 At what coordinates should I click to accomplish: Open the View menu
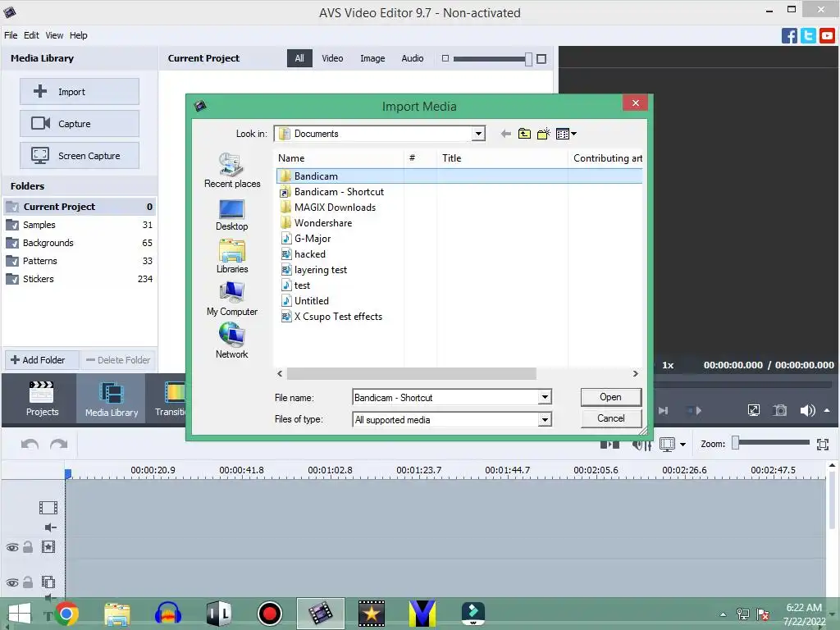pos(54,35)
